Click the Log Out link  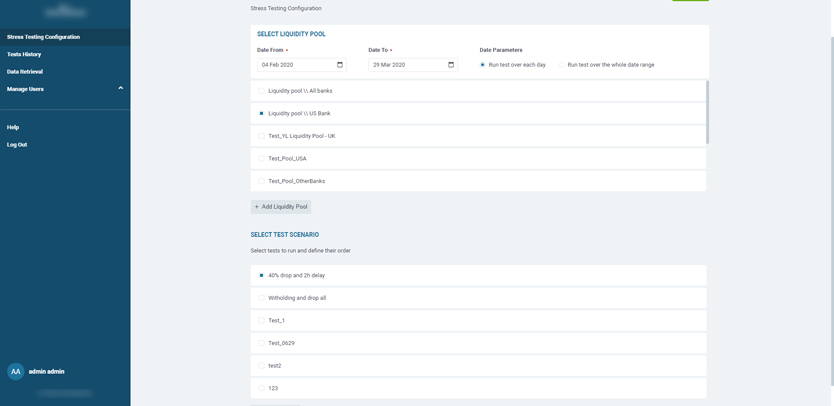tap(17, 145)
